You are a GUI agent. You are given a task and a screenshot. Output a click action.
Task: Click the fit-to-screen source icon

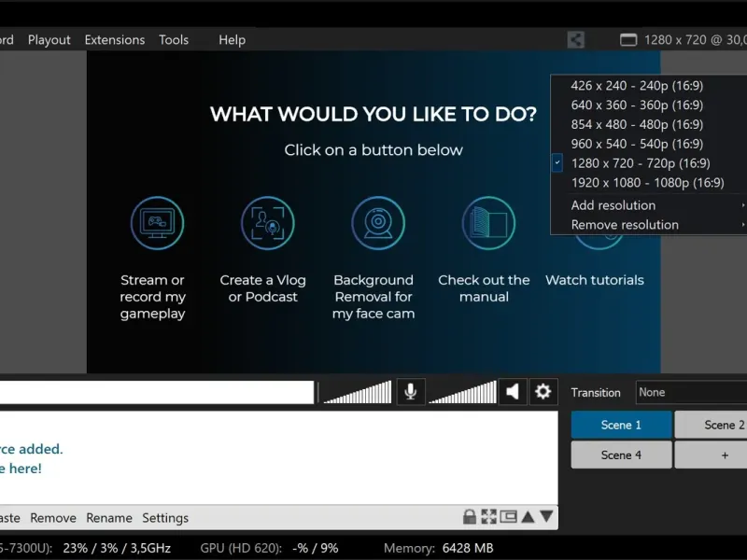pos(488,517)
